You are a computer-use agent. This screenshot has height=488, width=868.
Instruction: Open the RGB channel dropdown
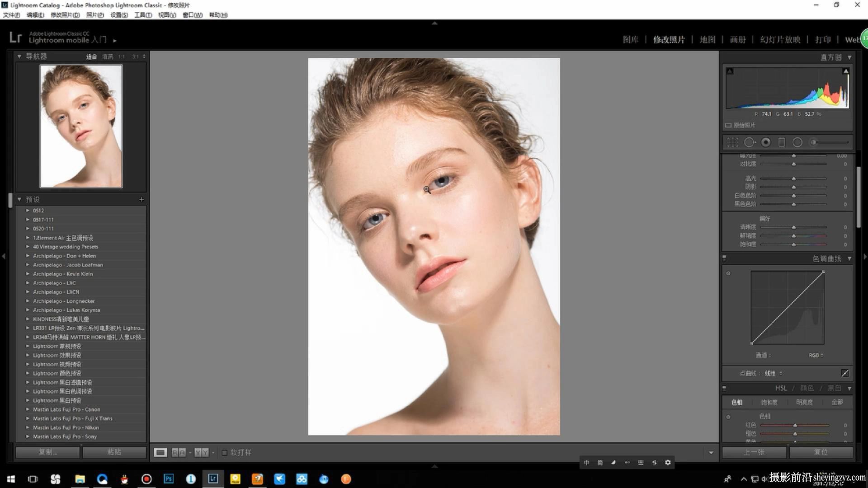(816, 355)
